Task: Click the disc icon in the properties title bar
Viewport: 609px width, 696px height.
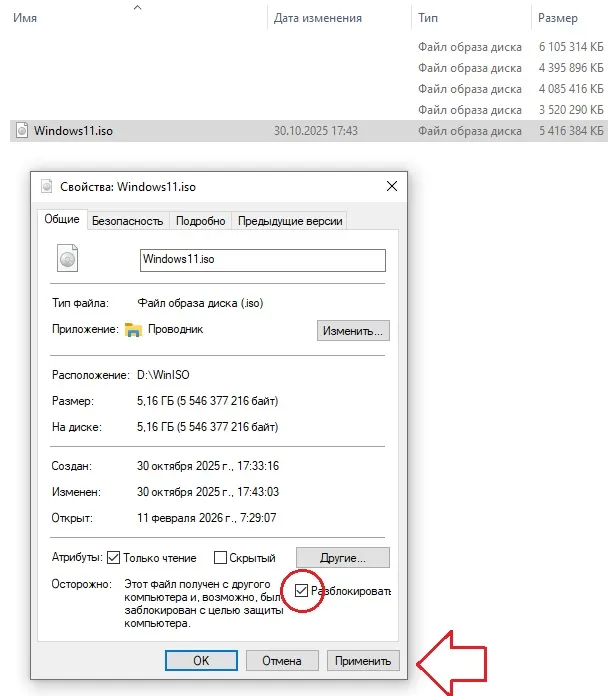Action: click(x=47, y=186)
